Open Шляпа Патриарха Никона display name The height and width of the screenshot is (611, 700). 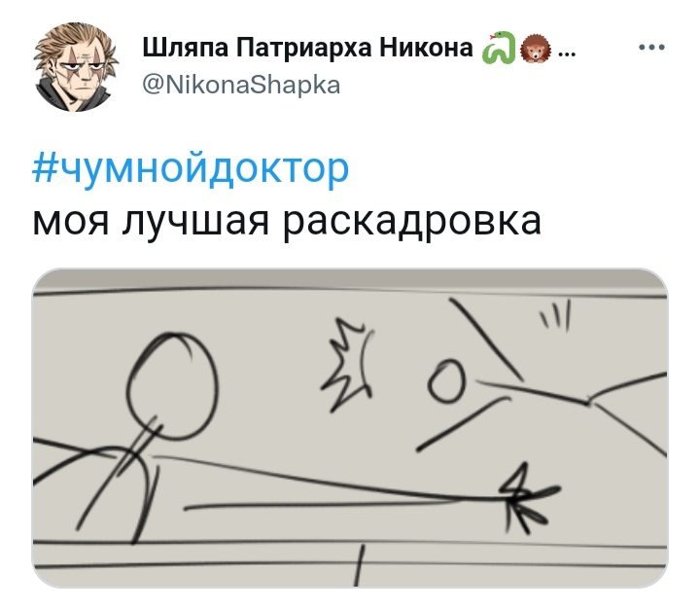pos(307,48)
